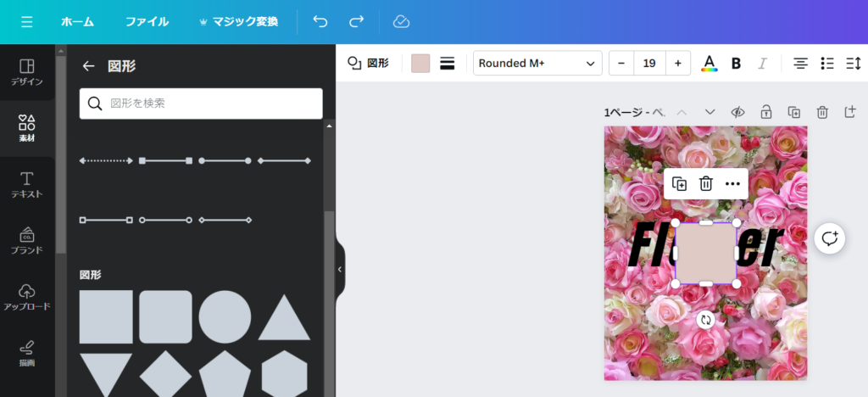Screen dimensions: 868x397
Task: Open the shape fill color swatch
Action: (420, 64)
